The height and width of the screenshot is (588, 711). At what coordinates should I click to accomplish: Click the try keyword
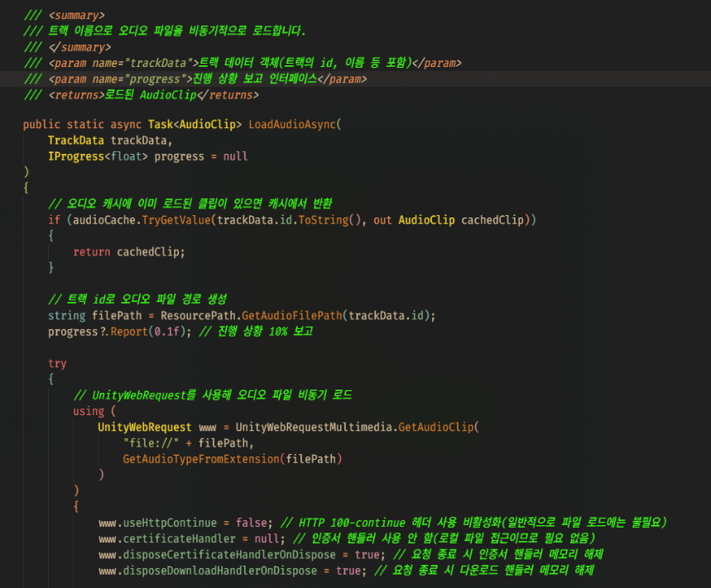tap(57, 363)
